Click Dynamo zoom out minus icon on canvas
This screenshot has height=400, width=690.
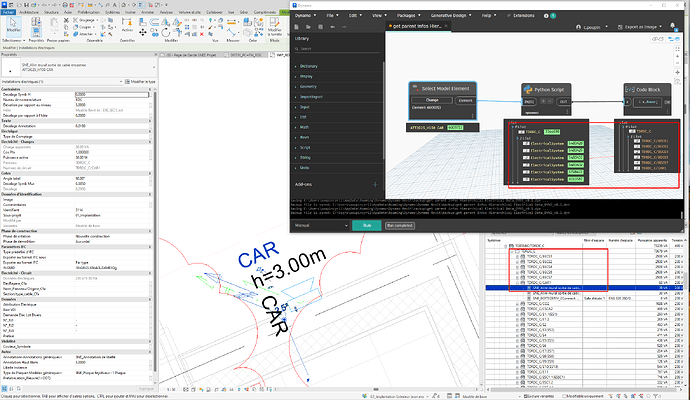coord(677,64)
